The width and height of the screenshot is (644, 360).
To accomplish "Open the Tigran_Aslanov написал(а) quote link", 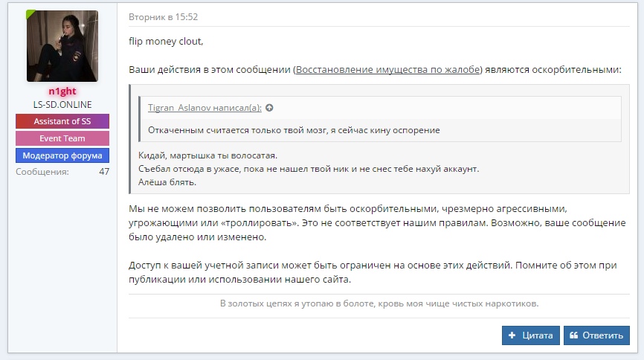I will (x=205, y=108).
